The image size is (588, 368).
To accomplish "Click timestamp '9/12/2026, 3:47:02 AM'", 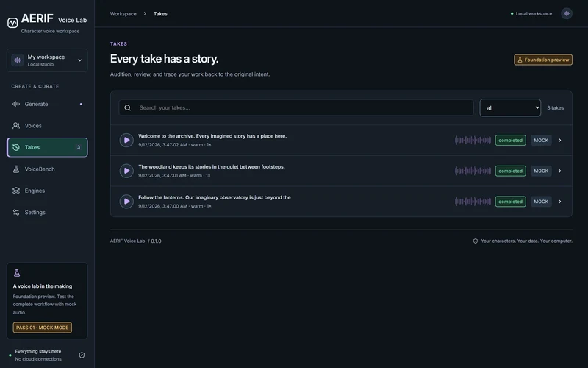I will point(162,145).
